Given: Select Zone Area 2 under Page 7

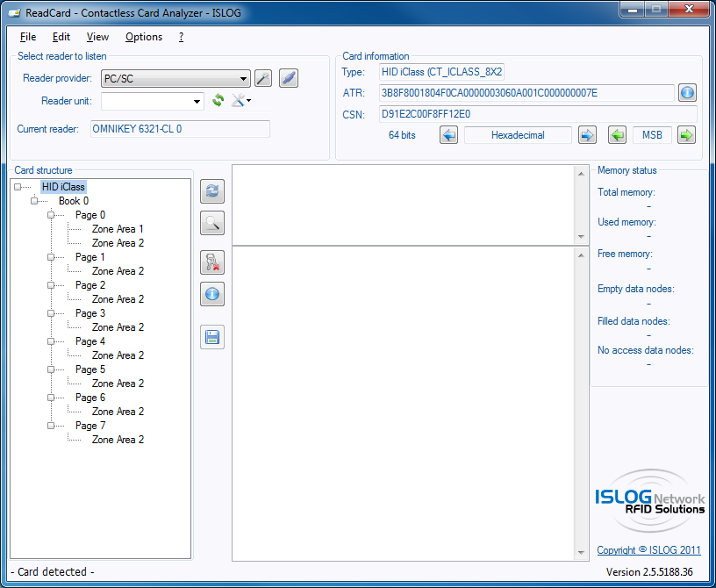Looking at the screenshot, I should coord(118,440).
